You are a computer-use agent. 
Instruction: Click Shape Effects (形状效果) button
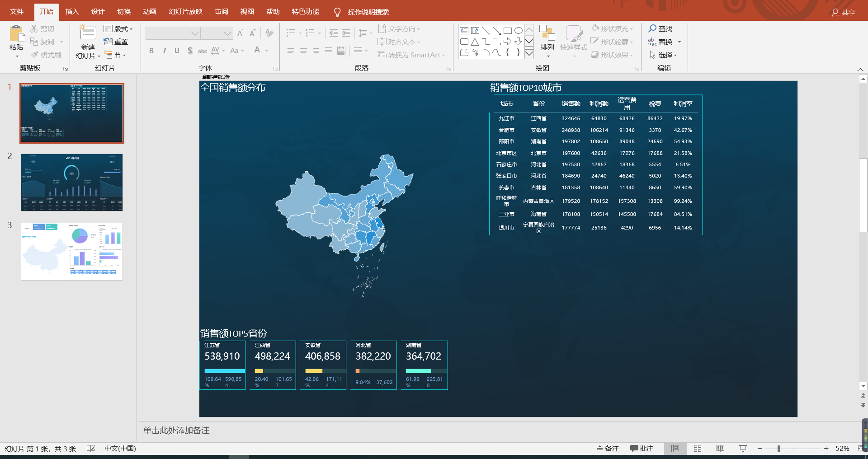(x=613, y=55)
